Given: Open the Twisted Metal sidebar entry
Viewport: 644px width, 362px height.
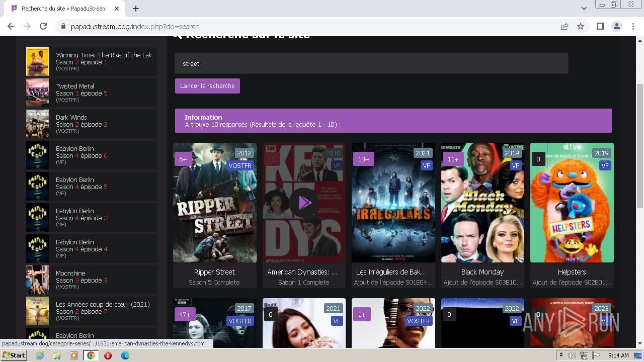Looking at the screenshot, I should point(92,93).
